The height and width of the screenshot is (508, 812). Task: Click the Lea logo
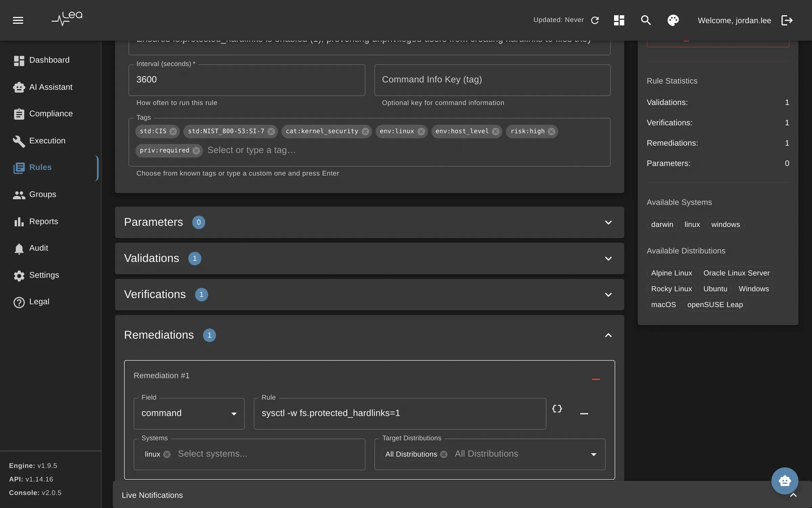(x=67, y=19)
